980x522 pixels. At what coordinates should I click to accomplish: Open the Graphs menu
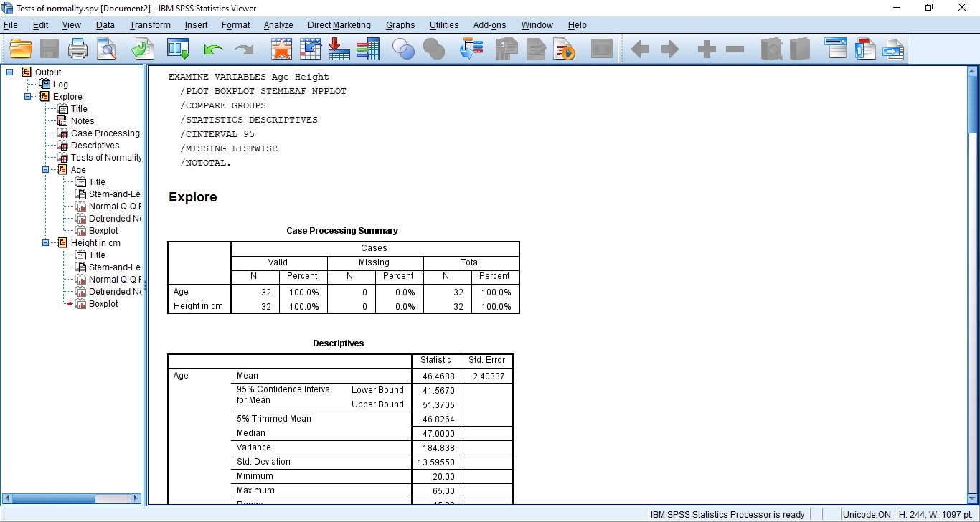click(400, 25)
